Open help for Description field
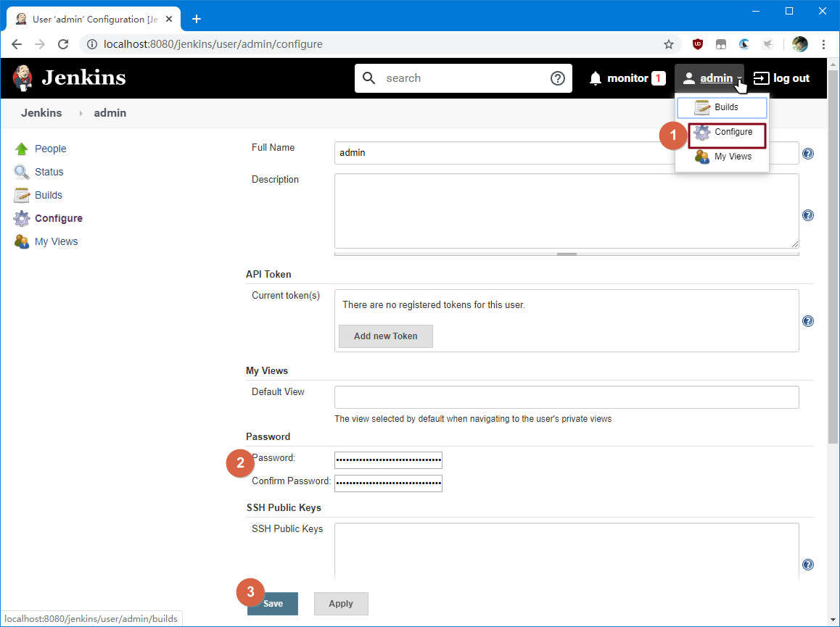 (808, 215)
